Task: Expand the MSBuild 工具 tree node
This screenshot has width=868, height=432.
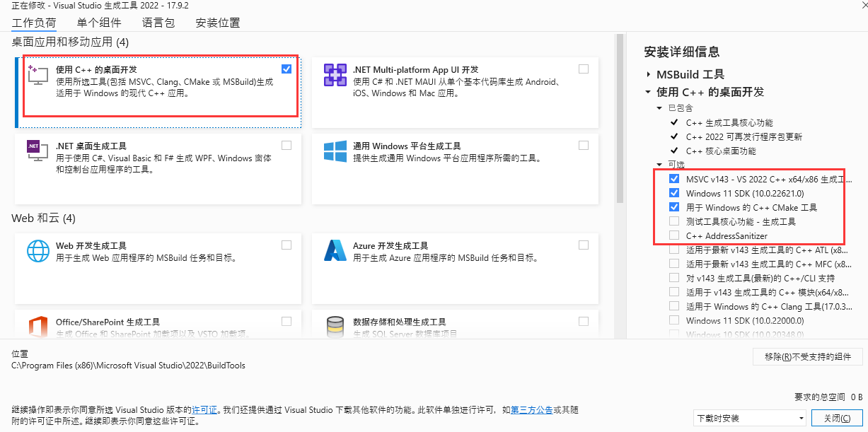Action: [x=648, y=74]
